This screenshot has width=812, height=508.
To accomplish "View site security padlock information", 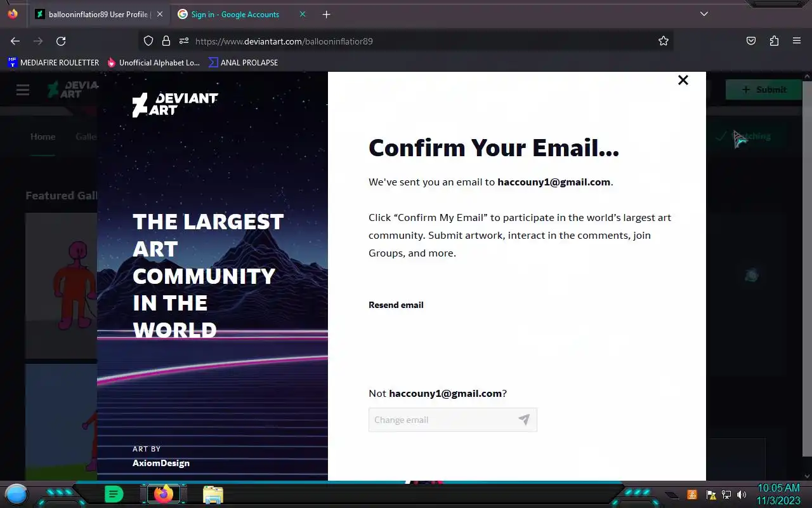I will (166, 41).
